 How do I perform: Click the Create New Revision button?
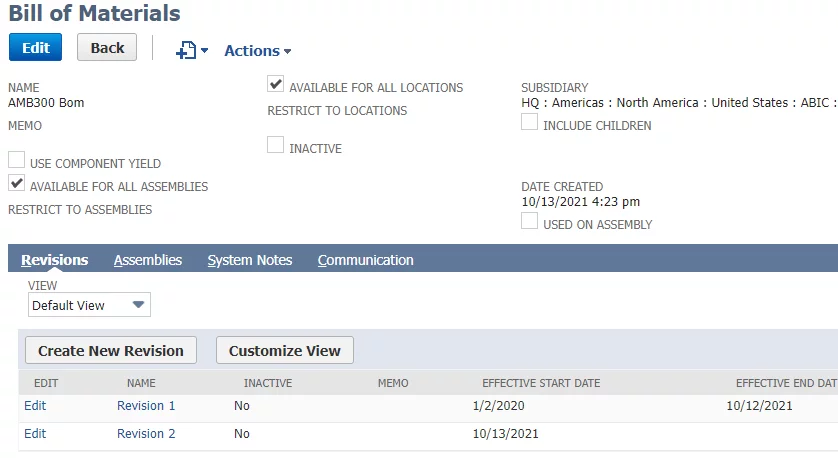(x=111, y=351)
